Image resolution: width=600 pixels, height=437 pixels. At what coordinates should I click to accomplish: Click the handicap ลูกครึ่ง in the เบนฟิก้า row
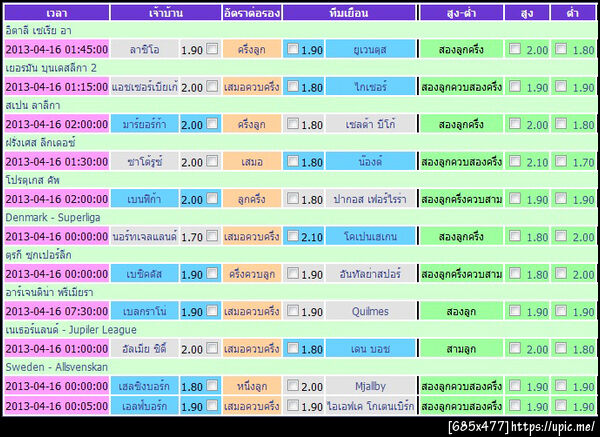point(252,199)
